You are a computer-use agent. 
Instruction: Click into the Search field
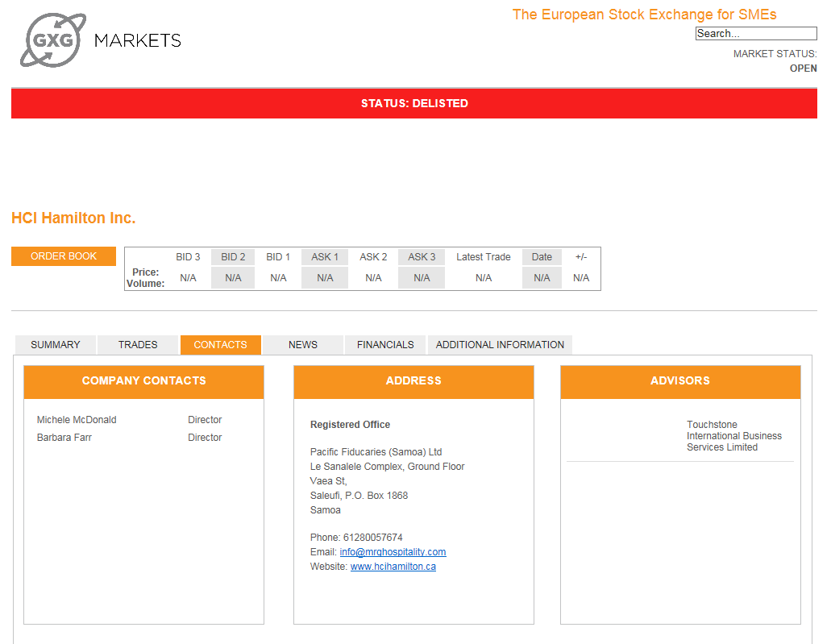coord(756,33)
